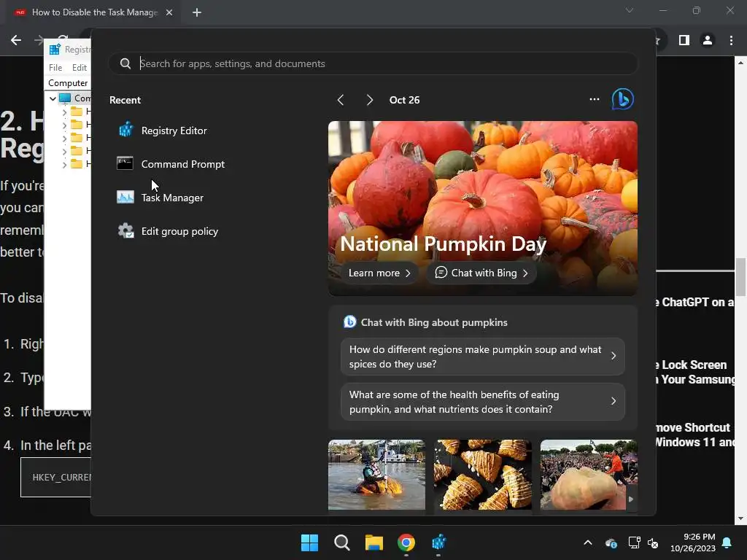The width and height of the screenshot is (747, 560).
Task: Open the Chrome three-dot menu
Action: click(731, 41)
